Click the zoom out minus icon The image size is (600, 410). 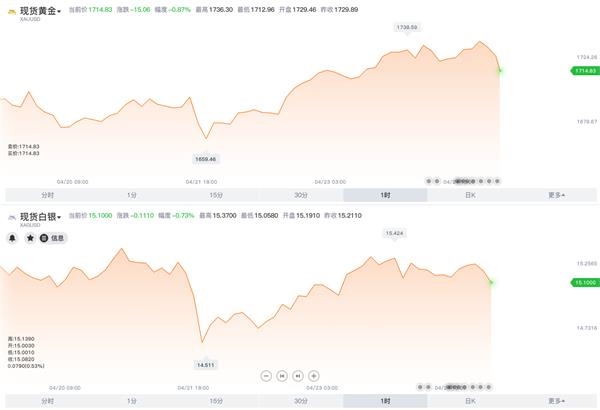pyautogui.click(x=266, y=376)
